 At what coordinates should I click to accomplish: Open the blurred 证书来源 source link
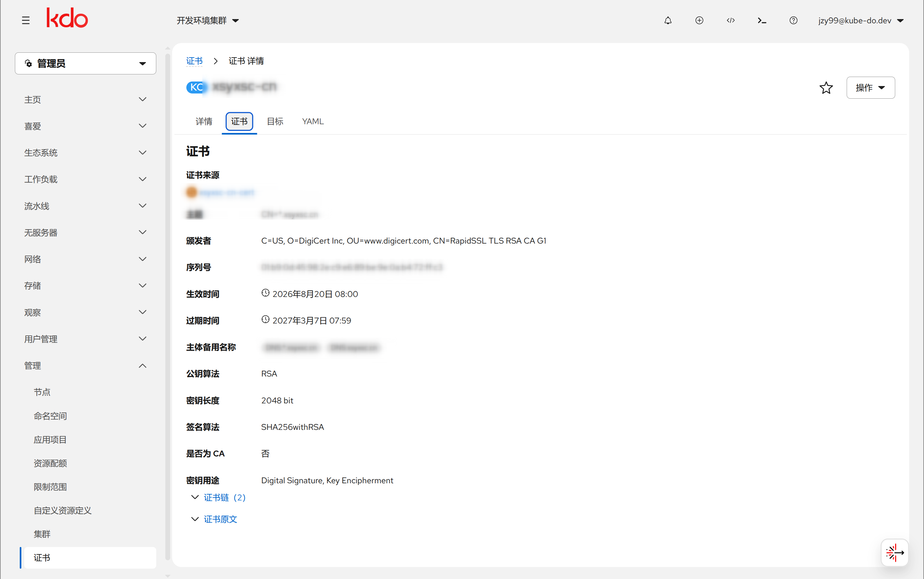pyautogui.click(x=226, y=192)
